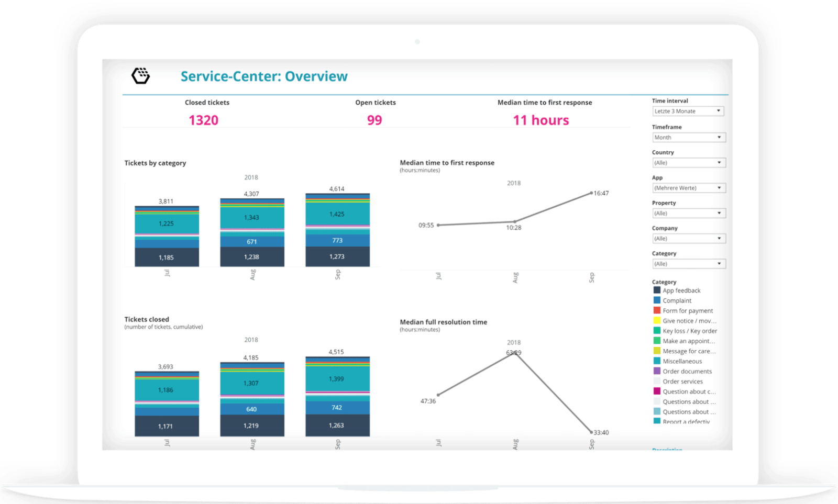The height and width of the screenshot is (504, 838).
Task: Expand the Property filter dropdown
Action: (689, 213)
